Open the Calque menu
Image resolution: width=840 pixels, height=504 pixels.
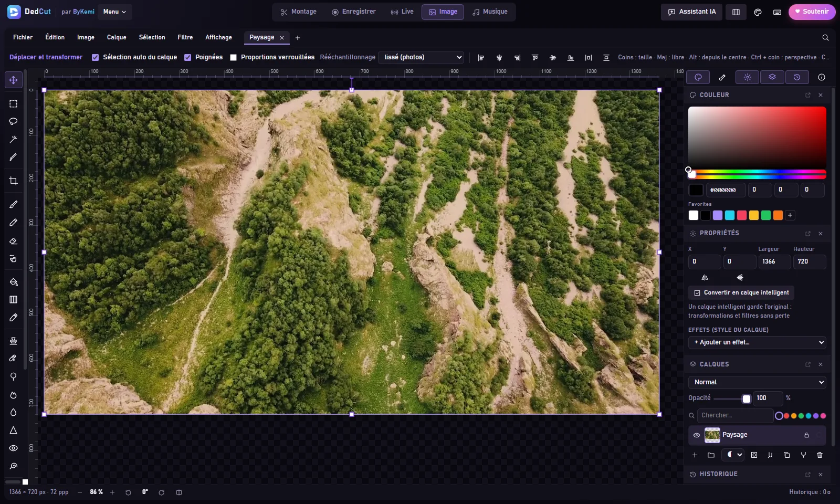coord(117,37)
